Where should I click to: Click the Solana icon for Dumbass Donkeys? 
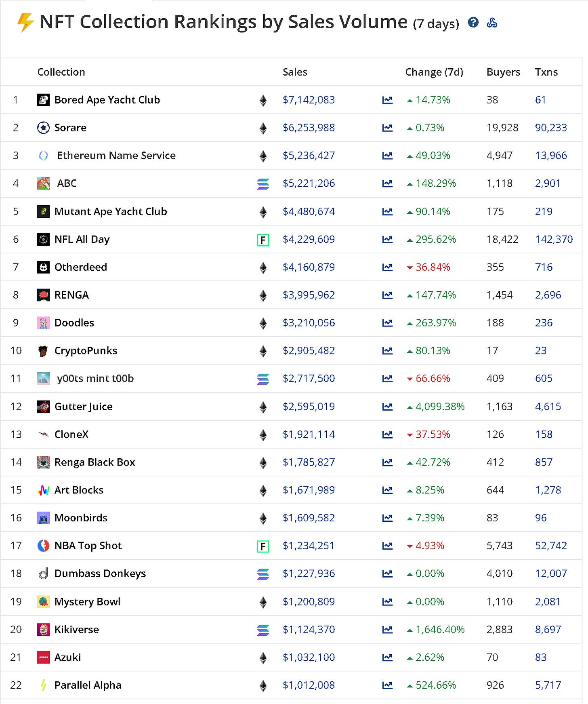263,574
